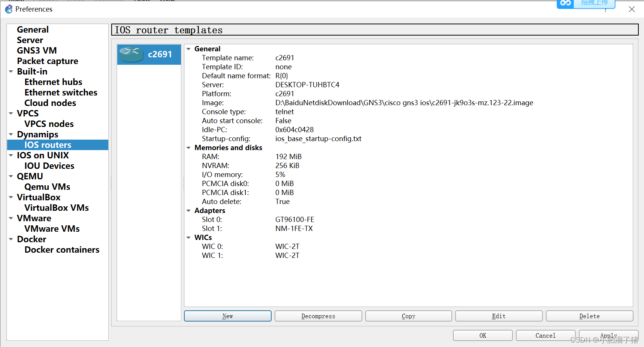This screenshot has width=644, height=347.
Task: Open the Server preferences page
Action: tap(30, 40)
